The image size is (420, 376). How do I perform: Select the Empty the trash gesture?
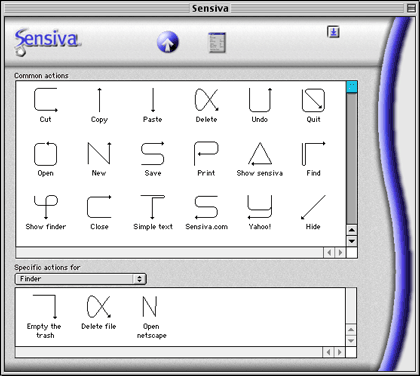45,307
